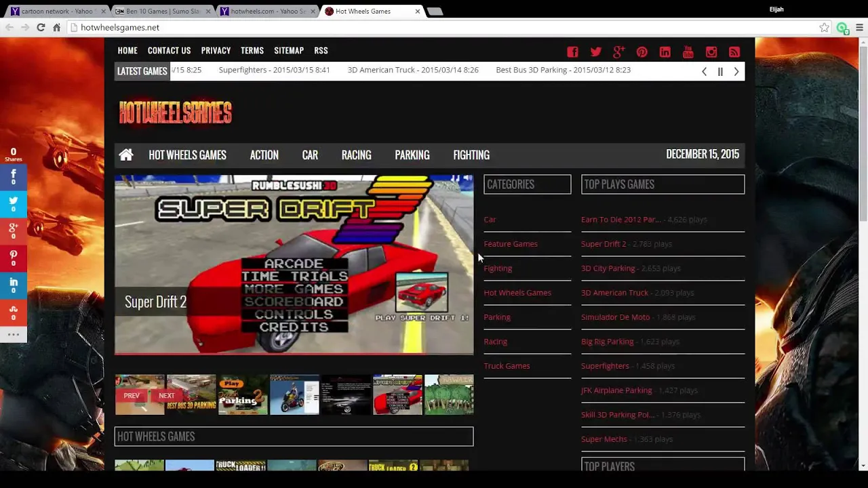Click the browser home button
The width and height of the screenshot is (868, 488).
(57, 27)
